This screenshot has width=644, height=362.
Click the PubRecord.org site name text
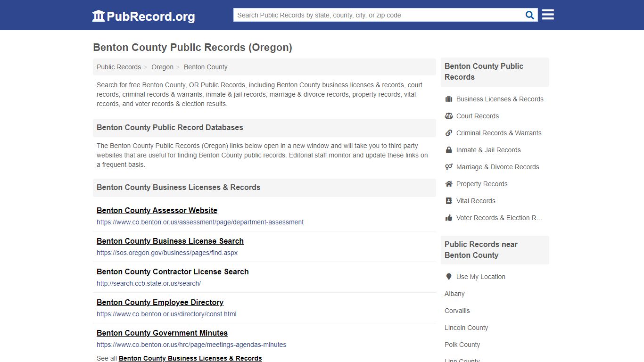pyautogui.click(x=151, y=16)
